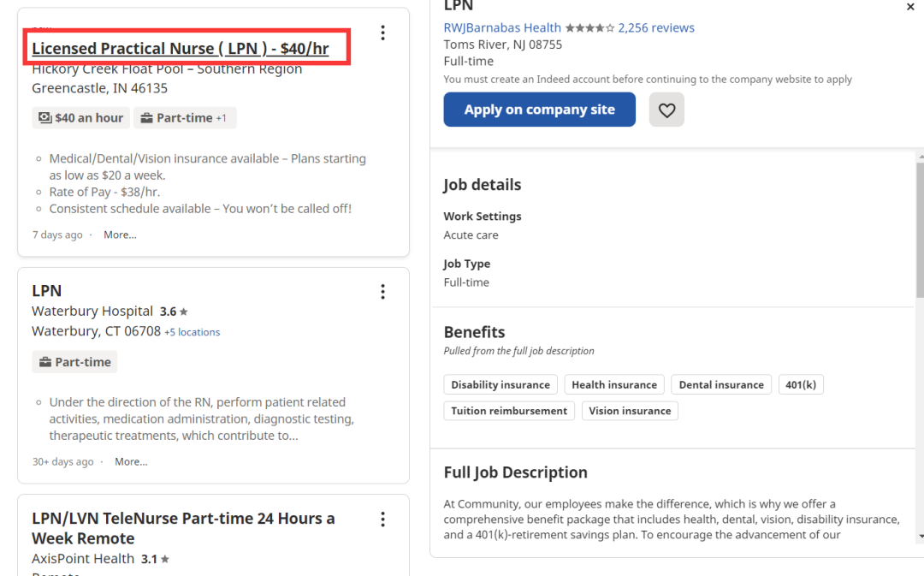The image size is (924, 576).
Task: Select the Disability insurance benefit chip
Action: pos(500,385)
